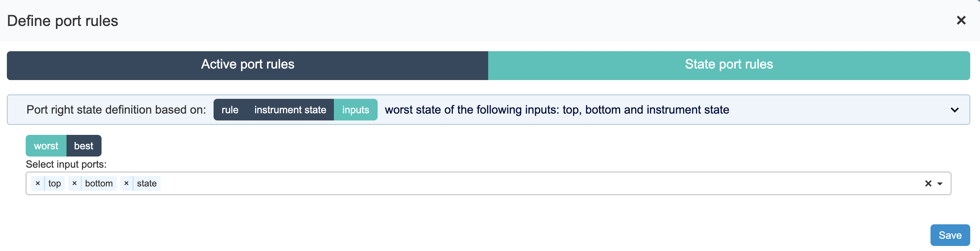Click the worst state summary text

(556, 110)
